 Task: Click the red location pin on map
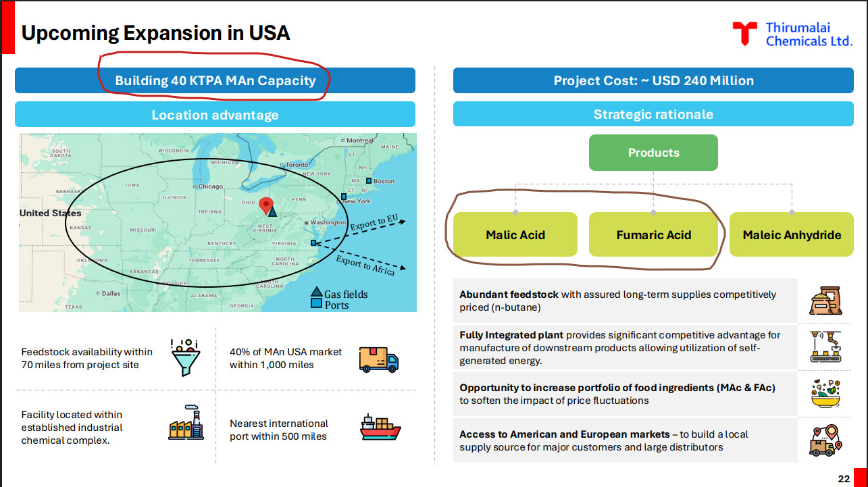tap(266, 206)
